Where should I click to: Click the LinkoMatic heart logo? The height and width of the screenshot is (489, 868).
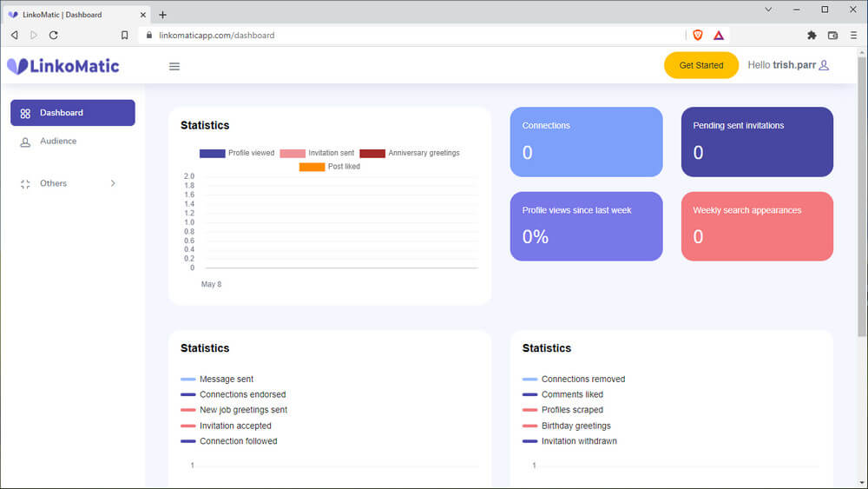pos(17,67)
